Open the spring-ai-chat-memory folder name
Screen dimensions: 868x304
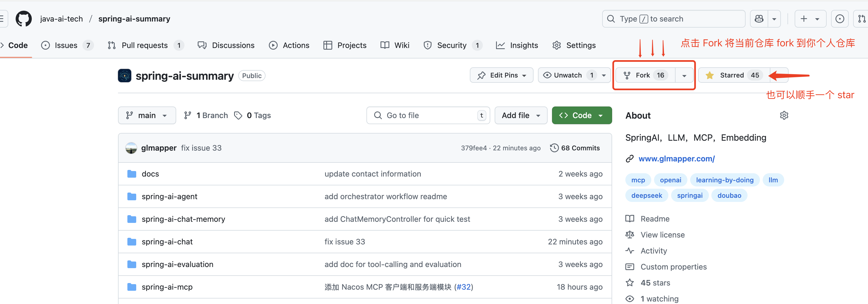(x=183, y=219)
